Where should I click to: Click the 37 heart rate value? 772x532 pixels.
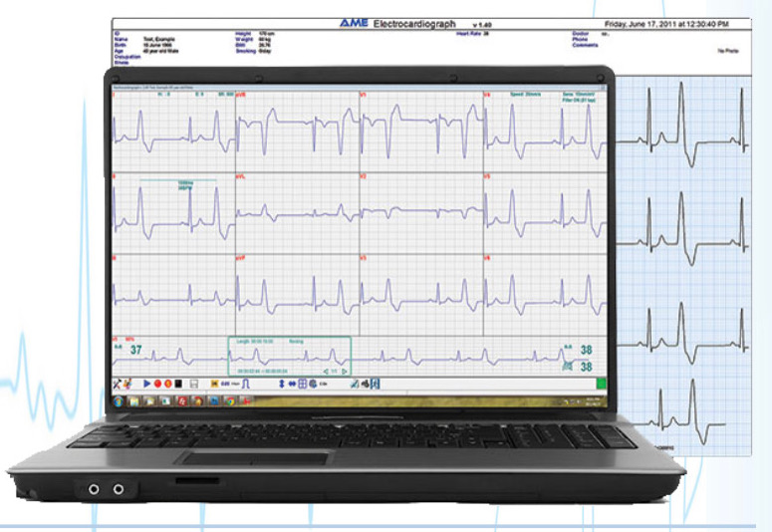pos(135,350)
